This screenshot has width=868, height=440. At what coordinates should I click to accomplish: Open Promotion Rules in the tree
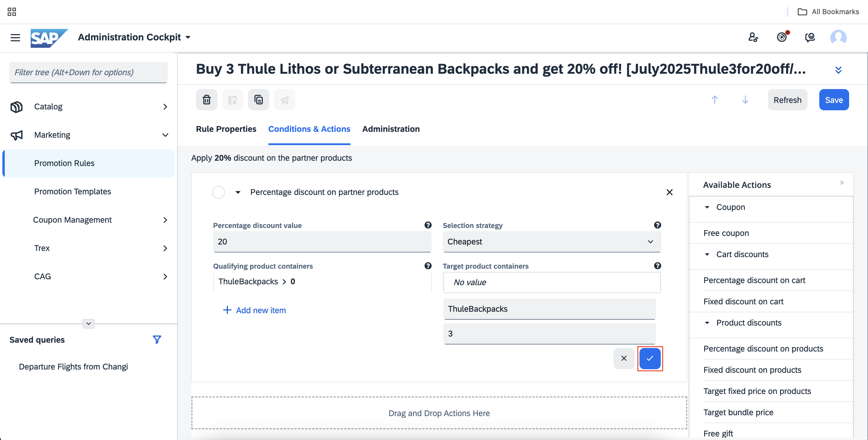(89, 163)
